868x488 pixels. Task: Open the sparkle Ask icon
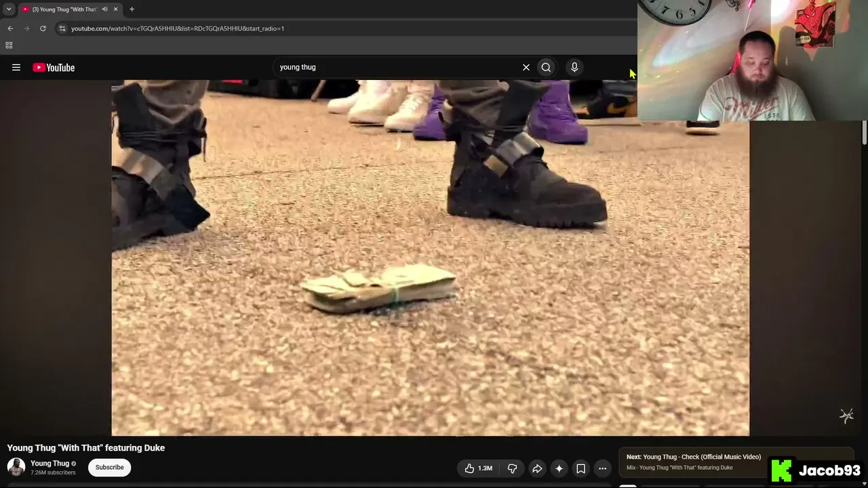559,468
